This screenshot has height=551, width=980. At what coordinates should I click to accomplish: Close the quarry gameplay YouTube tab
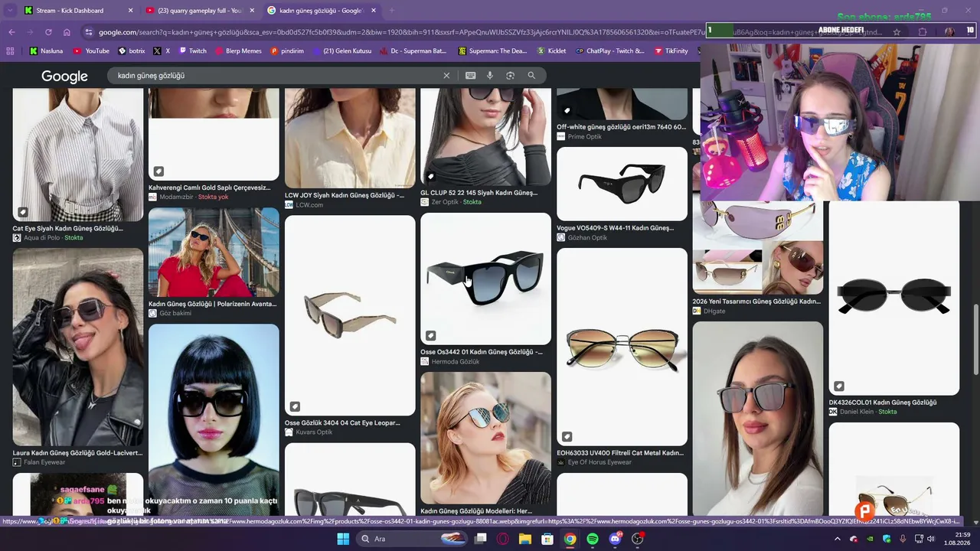(x=252, y=11)
